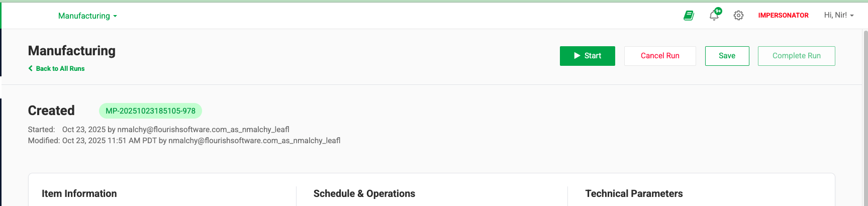Viewport: 868px width, 206px height.
Task: Click the Technical Parameters section heading
Action: click(634, 193)
